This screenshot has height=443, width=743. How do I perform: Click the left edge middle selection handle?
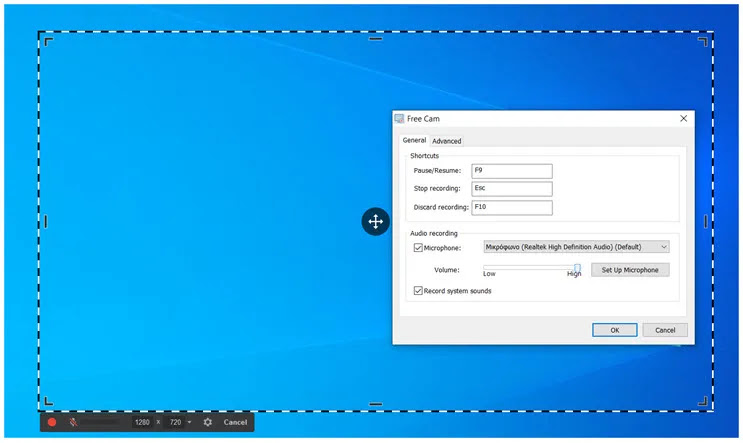46,221
